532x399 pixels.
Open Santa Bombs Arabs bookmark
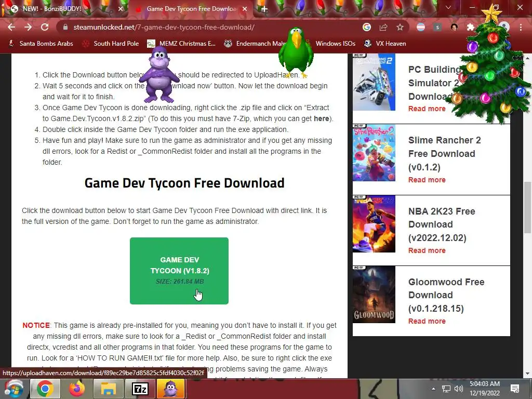coord(41,44)
